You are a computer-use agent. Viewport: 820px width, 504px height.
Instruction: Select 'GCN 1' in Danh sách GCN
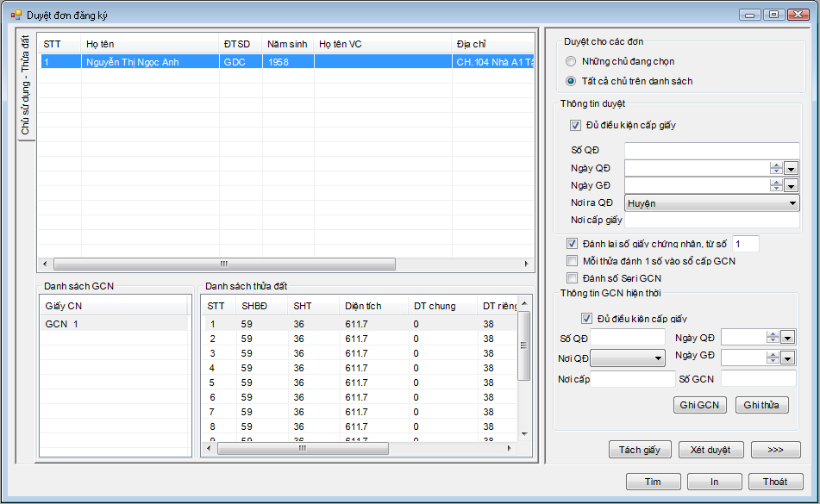coord(62,324)
